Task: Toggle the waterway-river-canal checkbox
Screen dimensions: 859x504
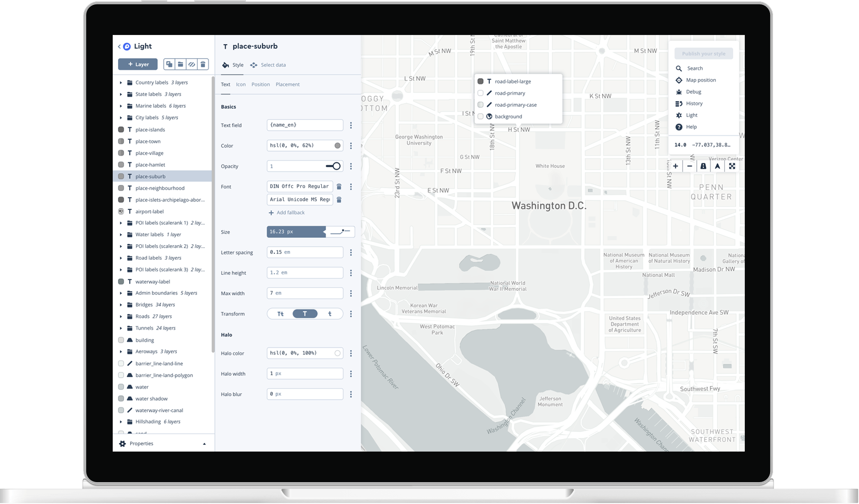Action: pos(121,410)
